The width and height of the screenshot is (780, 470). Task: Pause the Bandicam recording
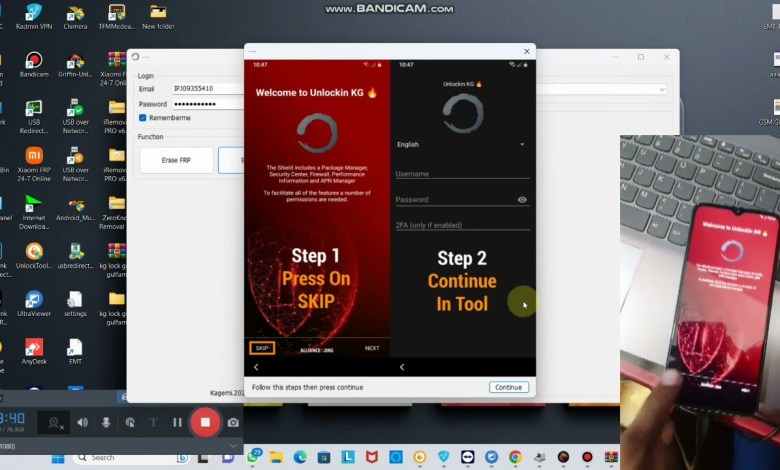pos(177,422)
